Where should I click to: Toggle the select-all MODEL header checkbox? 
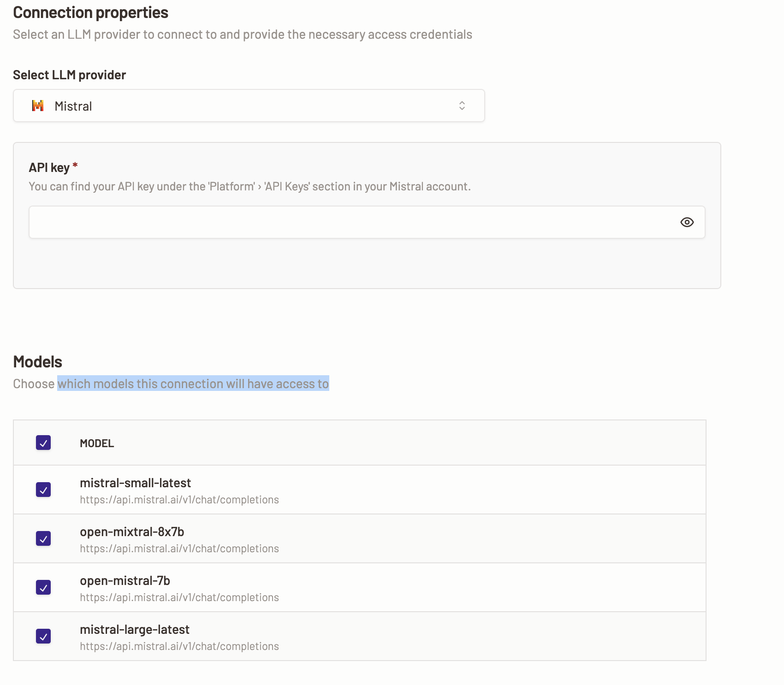click(x=43, y=443)
